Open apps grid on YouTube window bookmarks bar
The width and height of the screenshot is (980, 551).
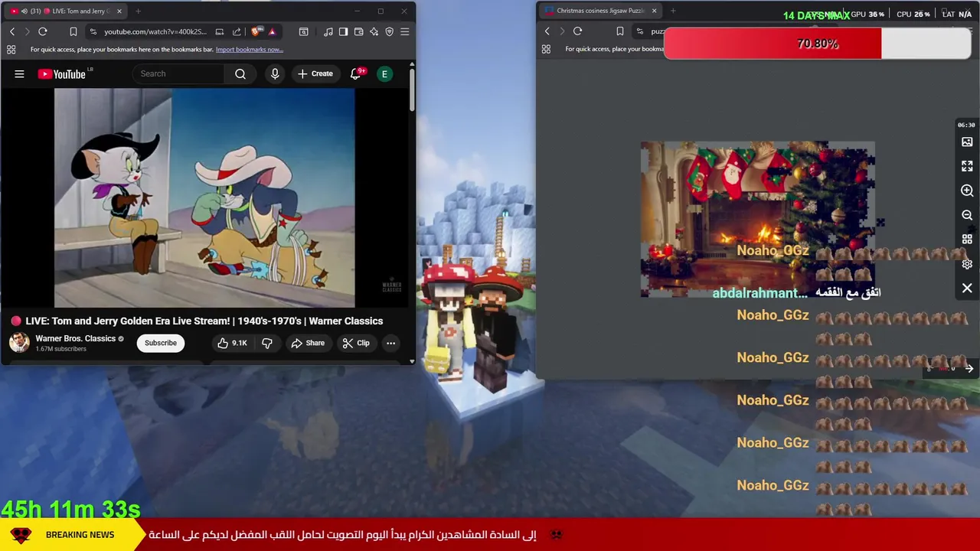(x=11, y=50)
